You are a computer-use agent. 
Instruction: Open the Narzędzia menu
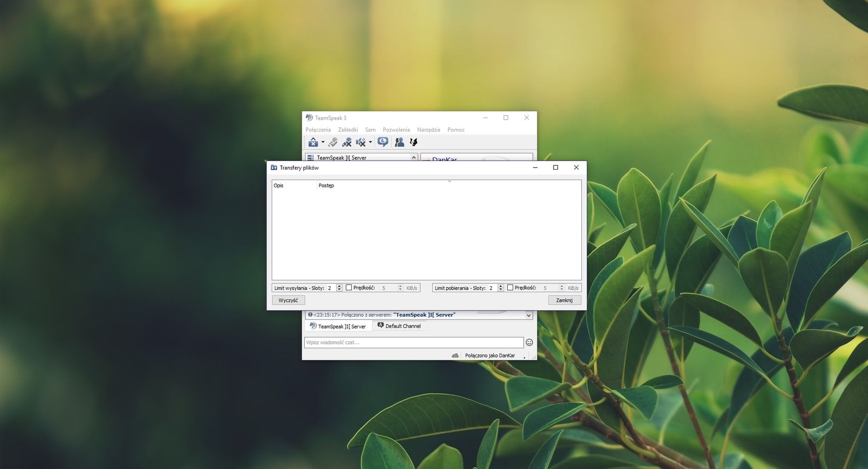click(x=428, y=130)
